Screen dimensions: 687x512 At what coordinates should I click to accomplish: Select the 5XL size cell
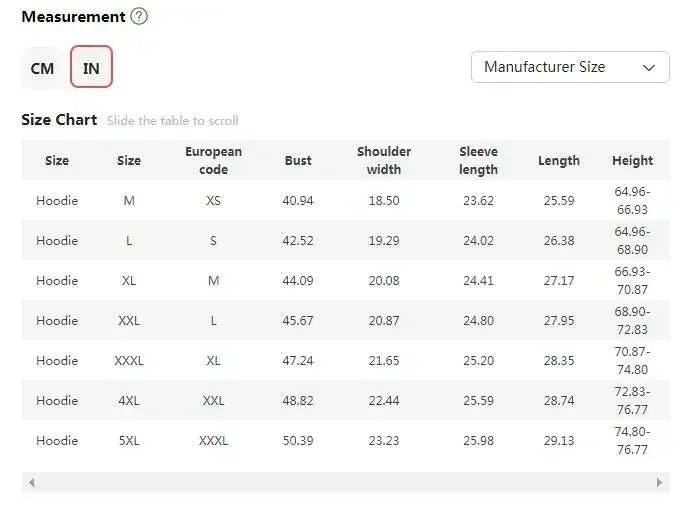[129, 441]
